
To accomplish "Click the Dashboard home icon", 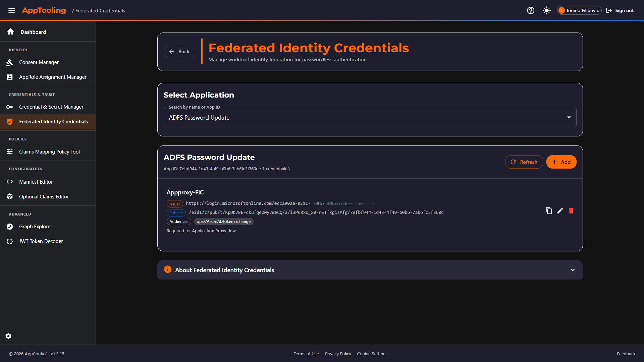I will click(10, 32).
